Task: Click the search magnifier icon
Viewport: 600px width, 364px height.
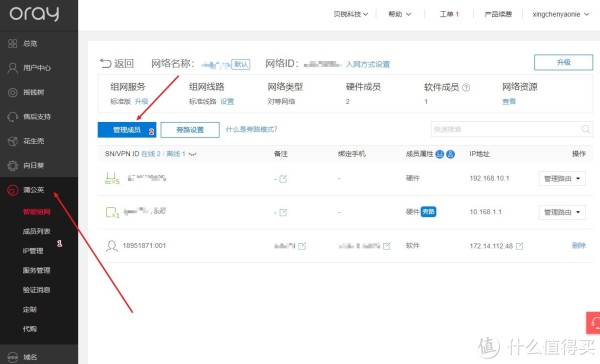Action: [x=585, y=129]
